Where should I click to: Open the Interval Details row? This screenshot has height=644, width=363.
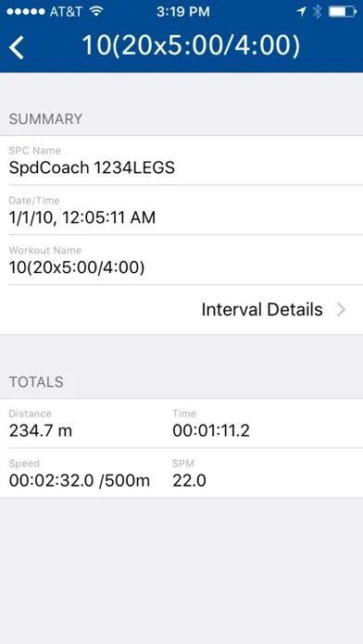pos(181,310)
